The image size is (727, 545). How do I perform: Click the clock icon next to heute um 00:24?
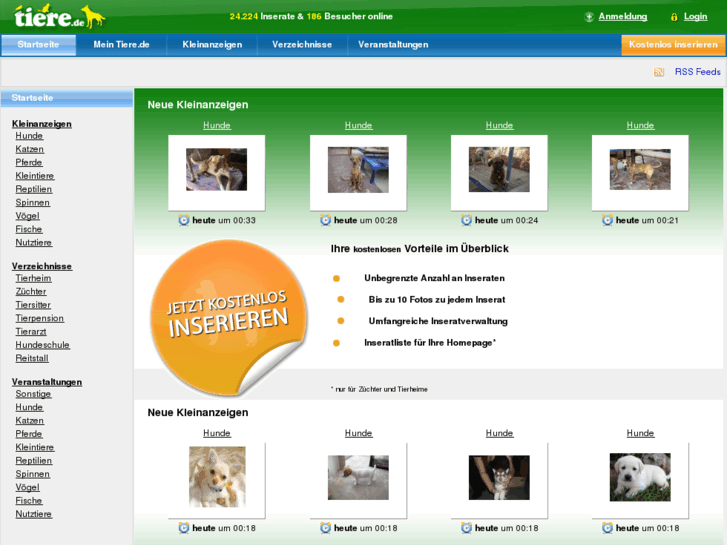[466, 220]
